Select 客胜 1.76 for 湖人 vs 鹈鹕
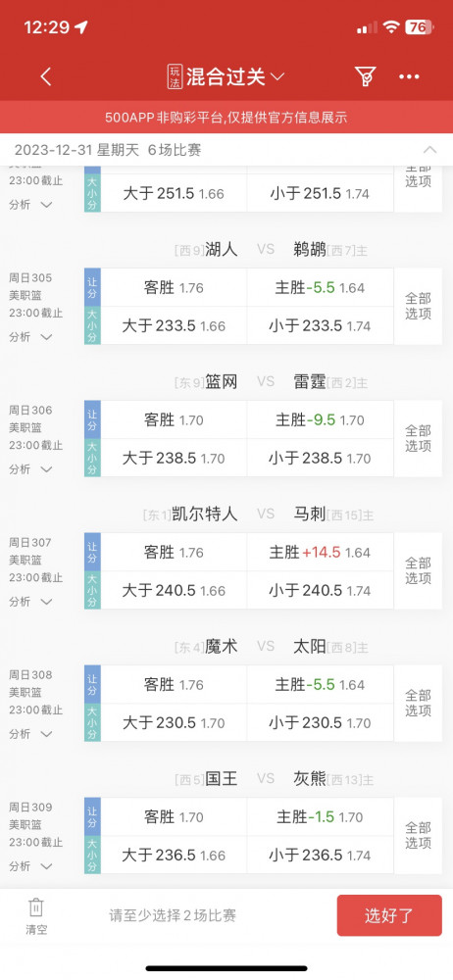 pos(174,287)
